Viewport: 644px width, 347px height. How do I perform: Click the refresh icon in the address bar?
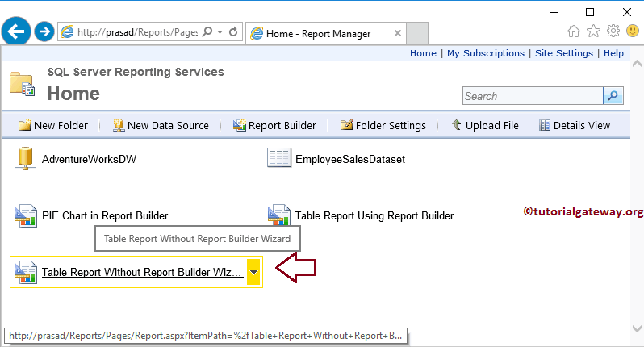tap(233, 31)
